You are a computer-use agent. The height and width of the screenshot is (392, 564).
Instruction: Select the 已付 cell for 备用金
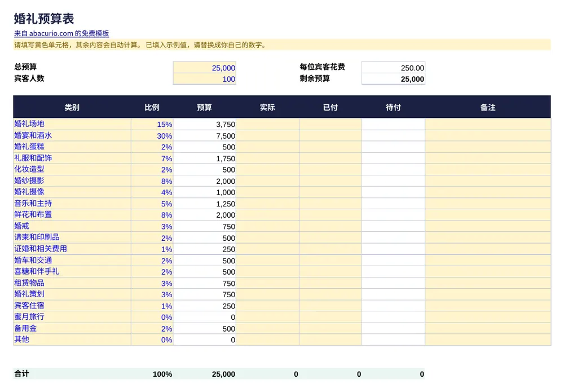[x=330, y=328]
